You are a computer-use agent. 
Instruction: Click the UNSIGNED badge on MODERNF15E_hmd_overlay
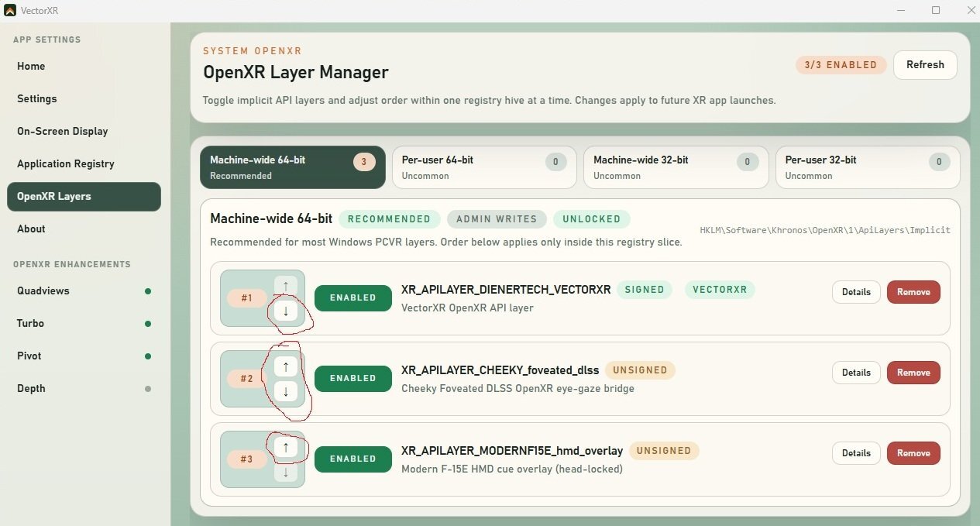664,451
